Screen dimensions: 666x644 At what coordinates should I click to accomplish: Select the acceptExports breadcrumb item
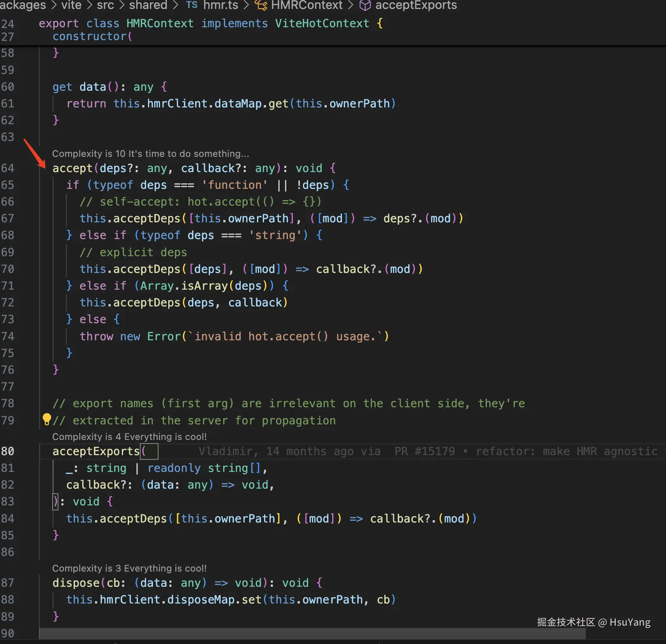[416, 5]
